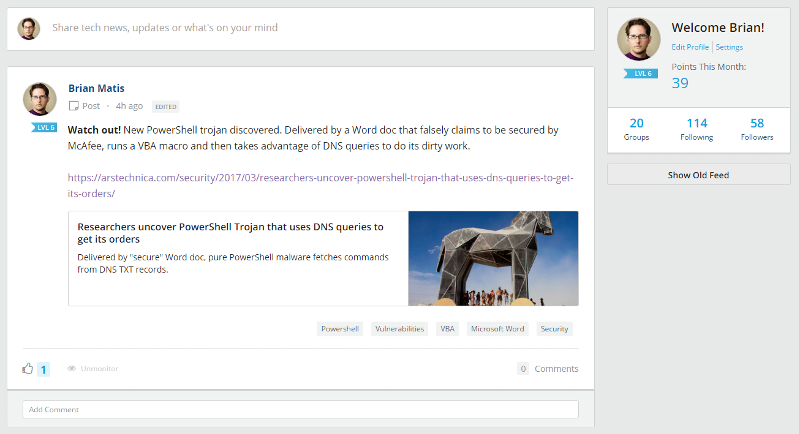The image size is (799, 434).
Task: Like the post with the thumbs-up icon
Action: click(28, 368)
